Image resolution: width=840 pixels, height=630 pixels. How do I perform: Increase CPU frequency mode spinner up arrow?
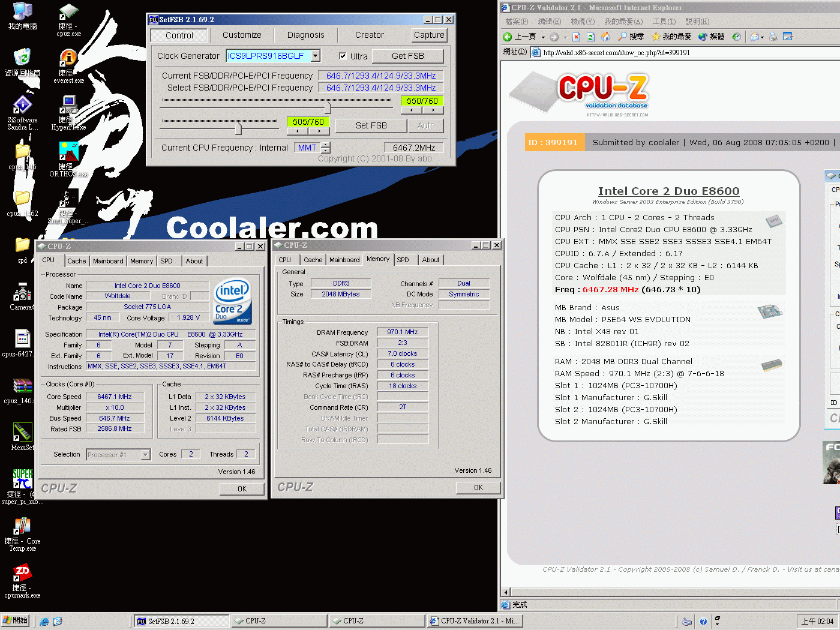326,145
